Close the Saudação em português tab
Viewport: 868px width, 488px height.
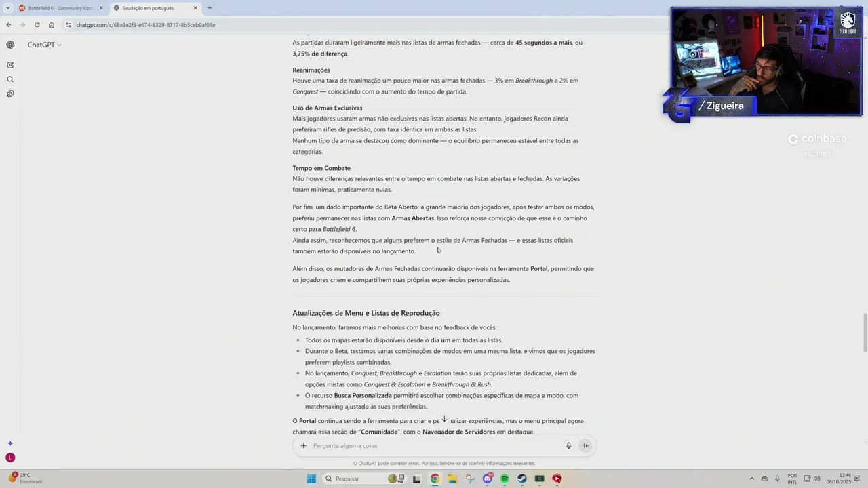[x=195, y=8]
